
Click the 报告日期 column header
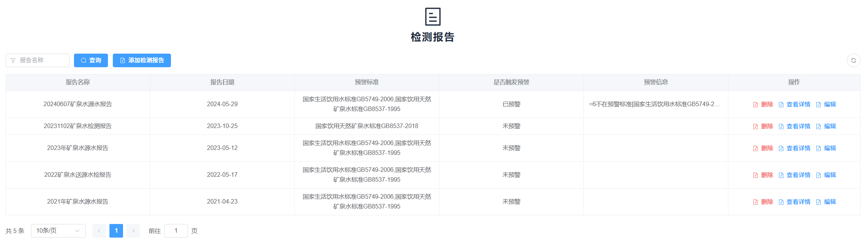pos(222,82)
